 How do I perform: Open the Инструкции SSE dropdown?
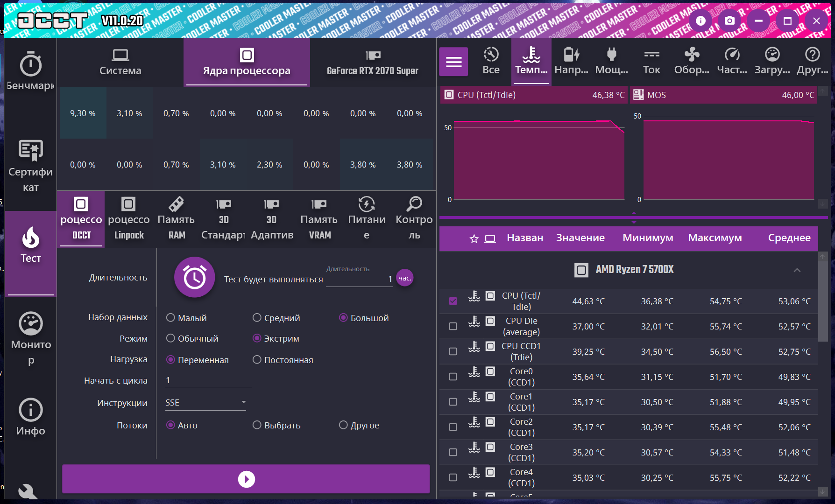205,402
